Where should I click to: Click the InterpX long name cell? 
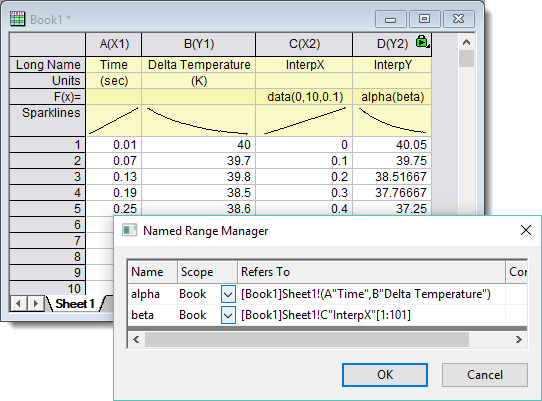click(304, 65)
